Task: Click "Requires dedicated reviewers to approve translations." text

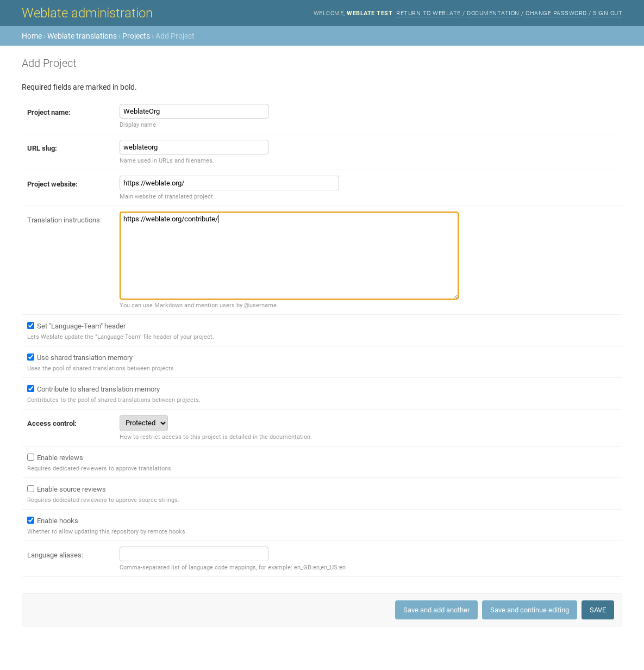Action: click(100, 468)
